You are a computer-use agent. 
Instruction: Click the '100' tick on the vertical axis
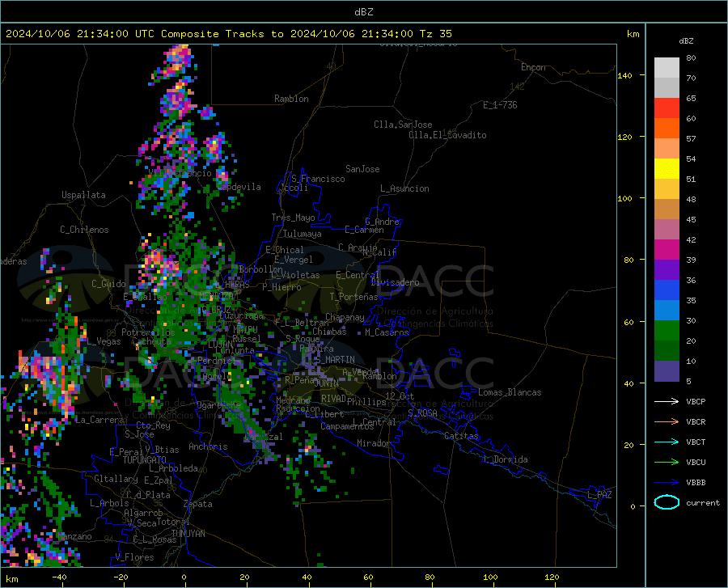point(624,198)
